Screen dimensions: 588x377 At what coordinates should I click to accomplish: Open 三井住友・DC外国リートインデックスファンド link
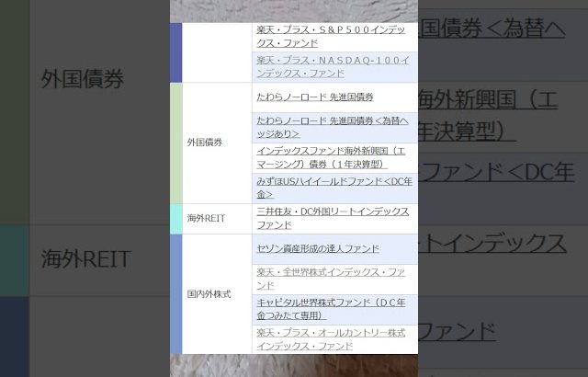[x=333, y=218]
